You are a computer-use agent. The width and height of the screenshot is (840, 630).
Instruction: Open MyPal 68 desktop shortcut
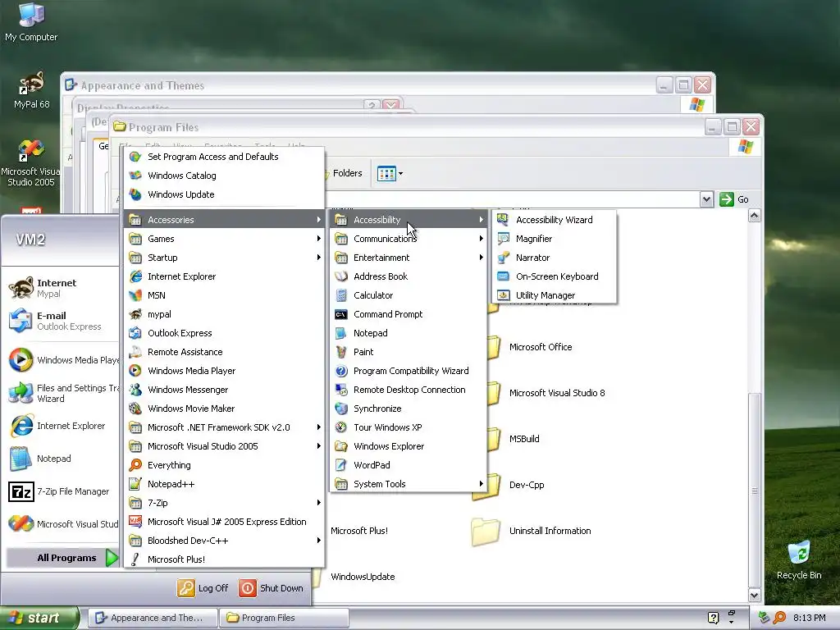tap(31, 89)
